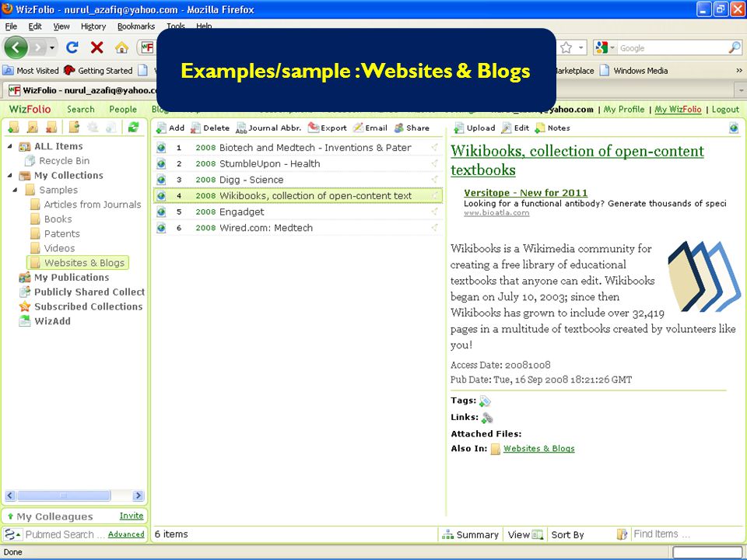747x560 pixels.
Task: Click the Pubmed Search input field
Action: coord(65,534)
